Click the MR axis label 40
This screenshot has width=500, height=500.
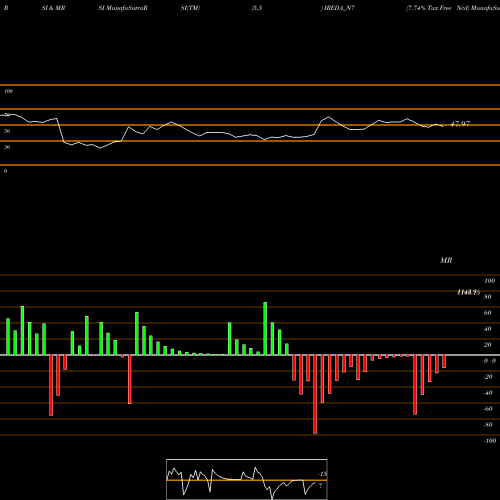(x=488, y=329)
